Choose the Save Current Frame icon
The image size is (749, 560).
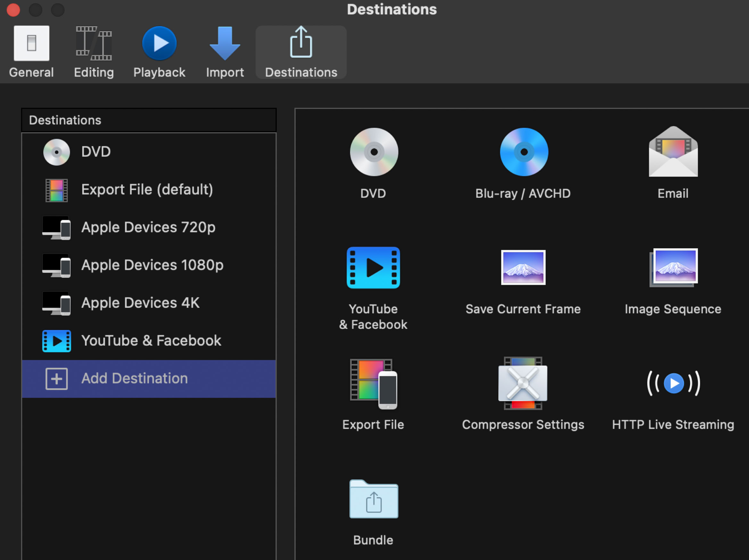tap(523, 268)
